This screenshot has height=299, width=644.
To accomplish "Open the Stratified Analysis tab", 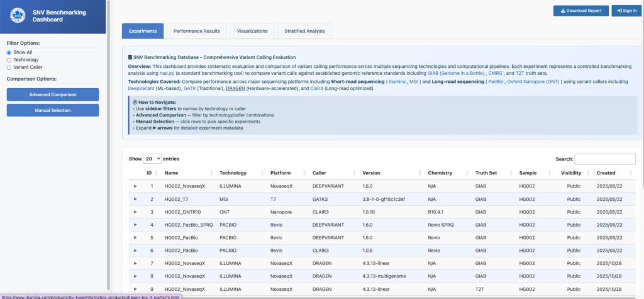I will (304, 31).
